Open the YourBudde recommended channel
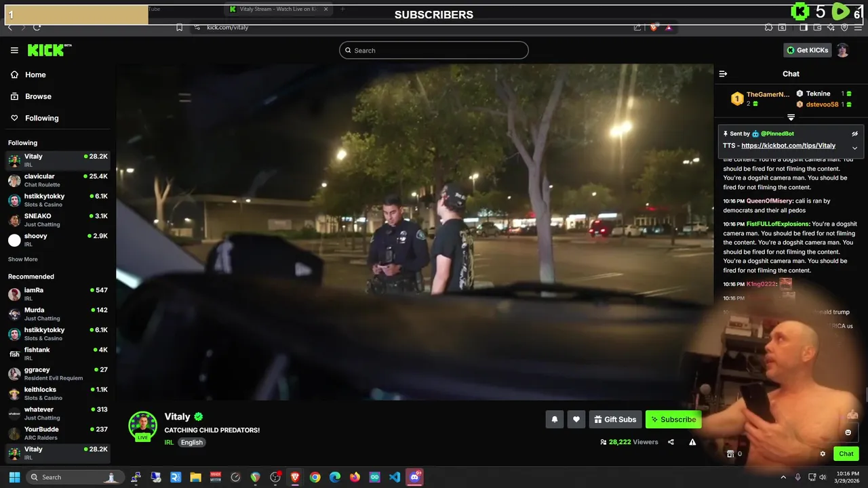The image size is (868, 488). 58,433
